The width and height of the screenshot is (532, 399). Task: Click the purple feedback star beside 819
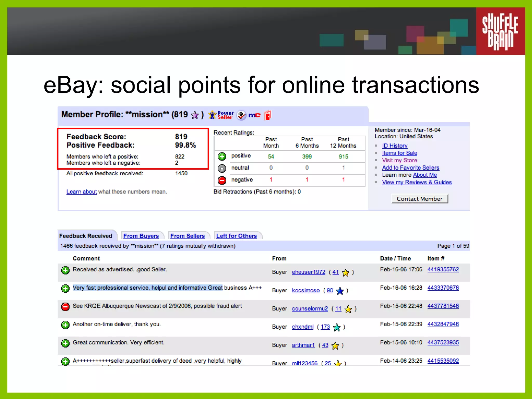point(195,115)
